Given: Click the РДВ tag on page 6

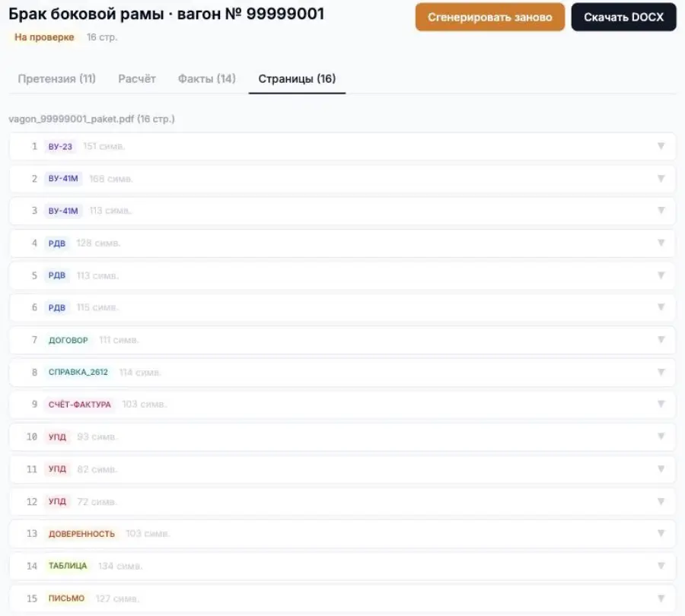Looking at the screenshot, I should (57, 308).
